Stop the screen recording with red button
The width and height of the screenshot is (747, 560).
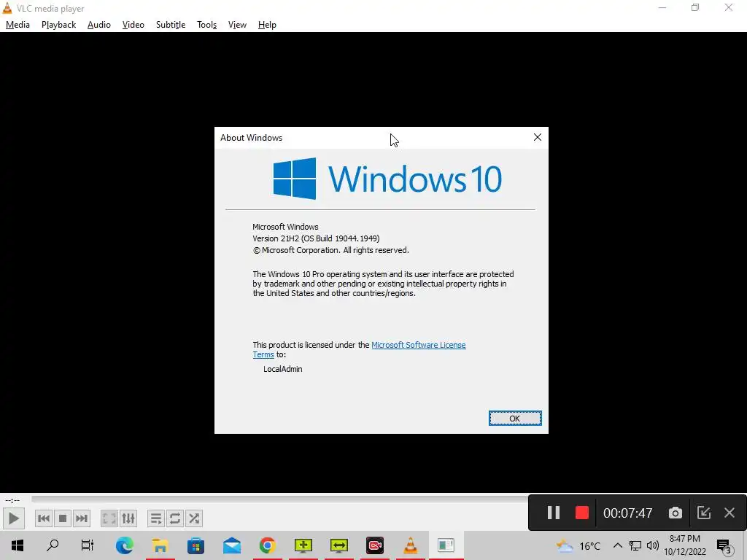581,513
